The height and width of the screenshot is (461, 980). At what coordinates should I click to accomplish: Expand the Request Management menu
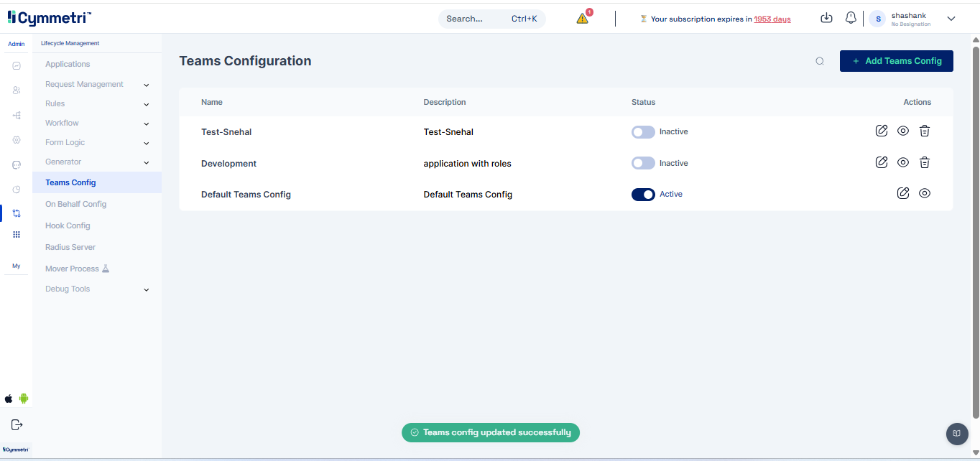click(x=97, y=84)
